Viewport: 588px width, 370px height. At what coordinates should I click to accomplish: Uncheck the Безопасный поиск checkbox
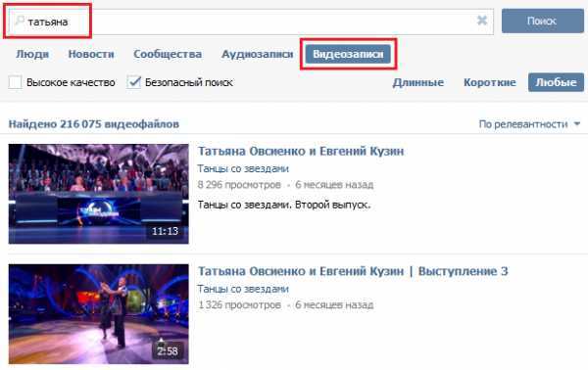coord(133,82)
